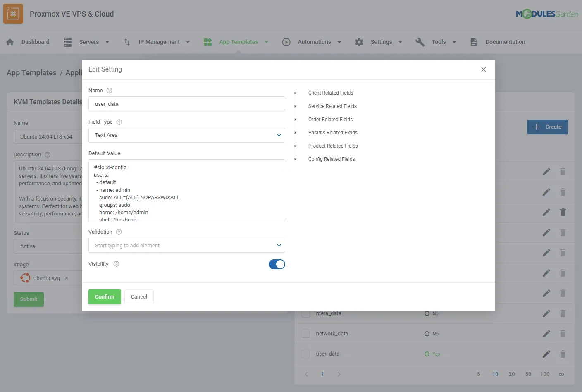Viewport: 582px width, 392px height.
Task: Show unlimited entries with infinity option
Action: pyautogui.click(x=561, y=374)
